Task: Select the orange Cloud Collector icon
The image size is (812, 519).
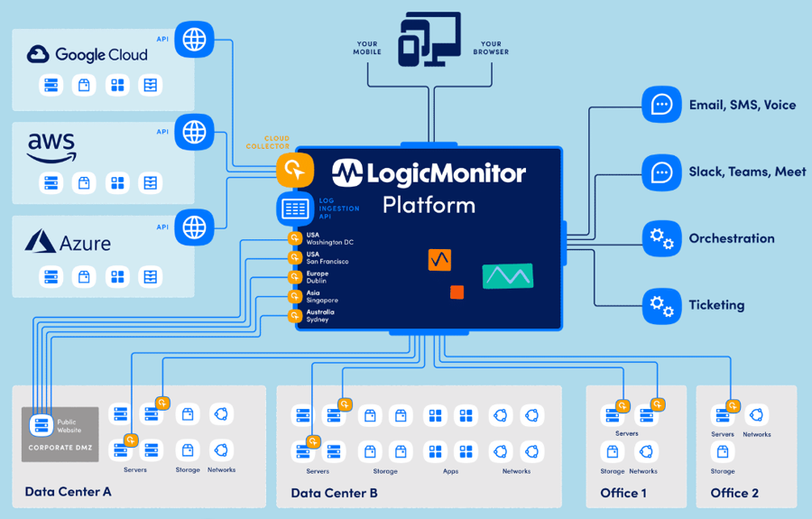Action: pos(295,170)
